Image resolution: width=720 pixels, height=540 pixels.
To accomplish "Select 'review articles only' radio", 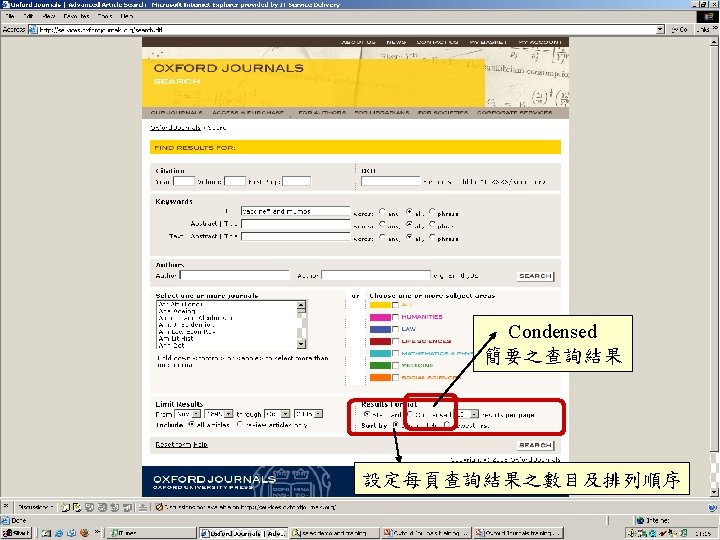I will tap(240, 424).
